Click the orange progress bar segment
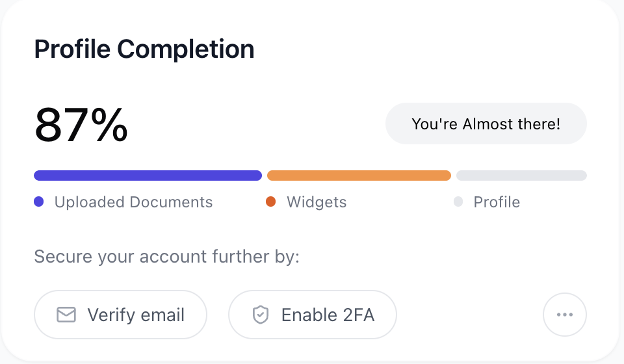 359,175
